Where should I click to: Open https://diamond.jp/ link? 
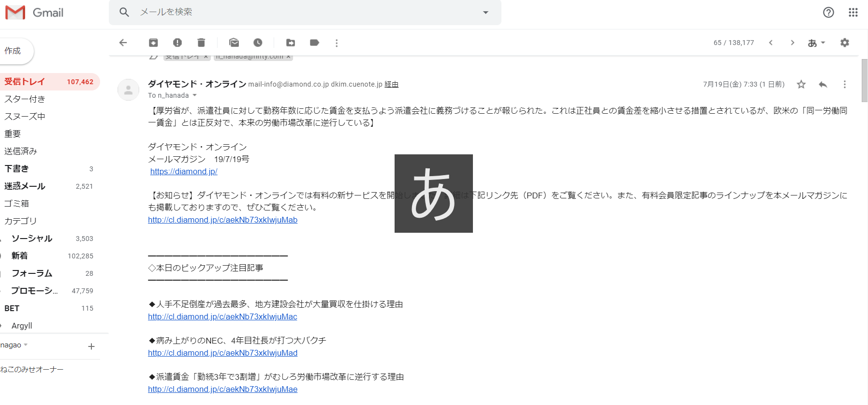pos(184,171)
